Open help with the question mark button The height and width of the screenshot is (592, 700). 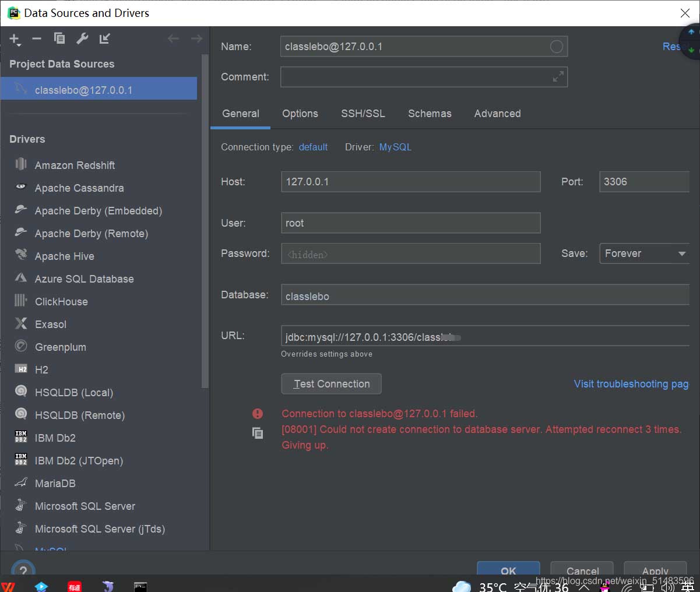pyautogui.click(x=23, y=569)
